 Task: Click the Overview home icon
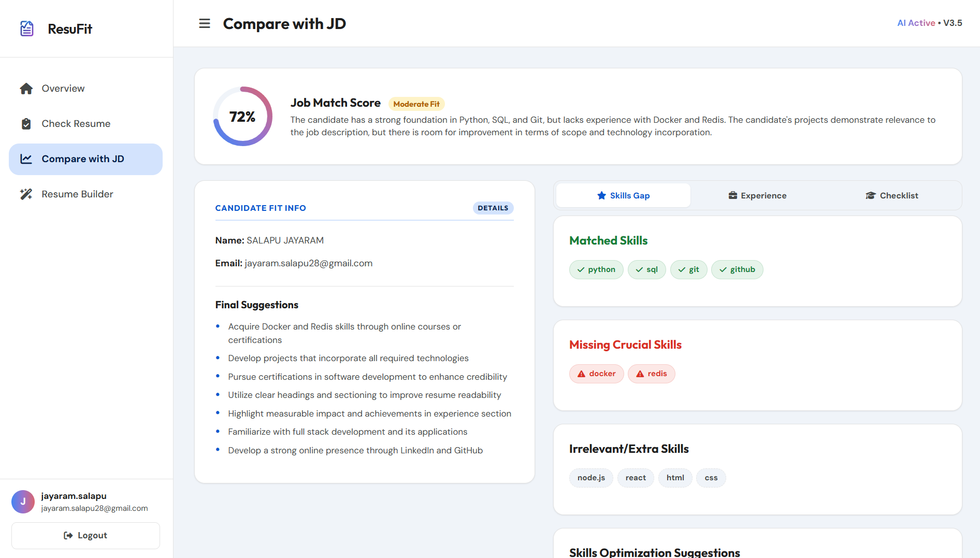(26, 89)
